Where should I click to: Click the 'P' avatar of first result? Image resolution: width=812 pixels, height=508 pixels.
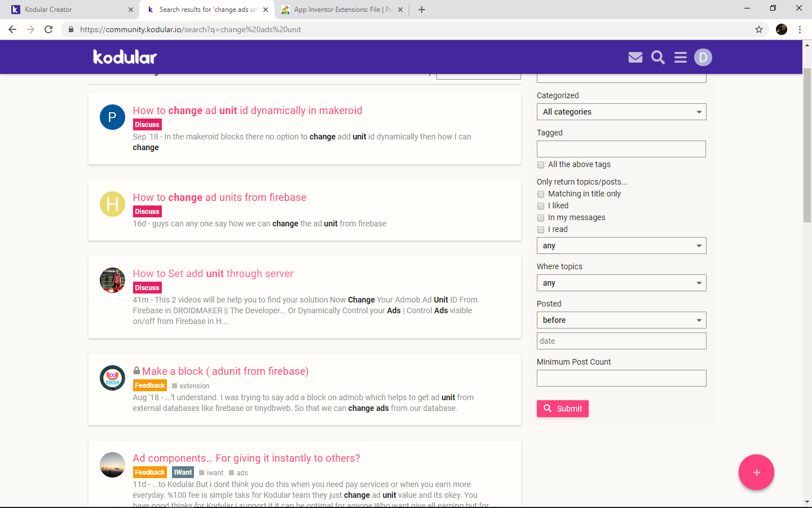pyautogui.click(x=112, y=117)
